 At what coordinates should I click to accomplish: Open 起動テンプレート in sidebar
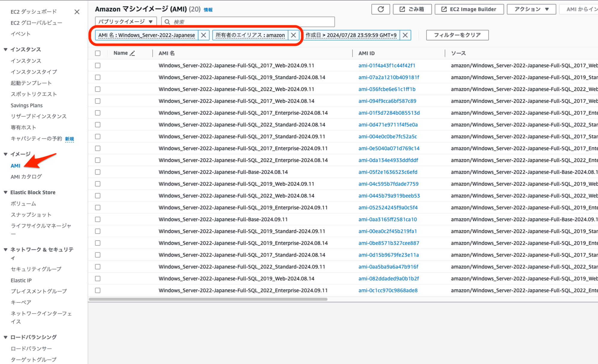[31, 83]
